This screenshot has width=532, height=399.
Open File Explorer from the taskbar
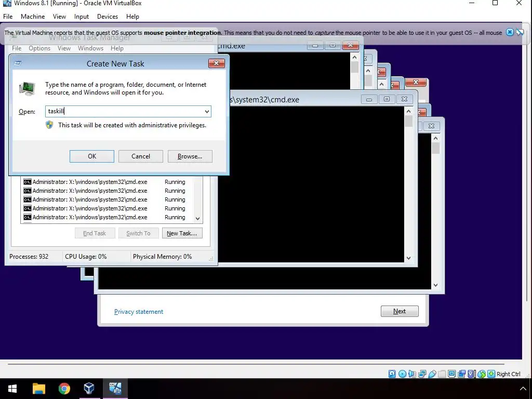(38, 389)
